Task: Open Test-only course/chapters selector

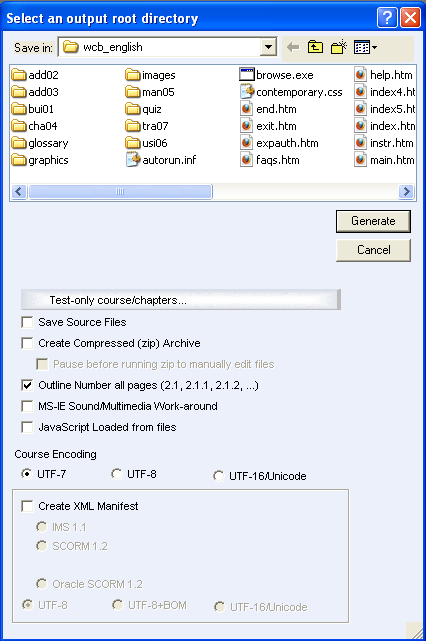Action: pyautogui.click(x=181, y=300)
